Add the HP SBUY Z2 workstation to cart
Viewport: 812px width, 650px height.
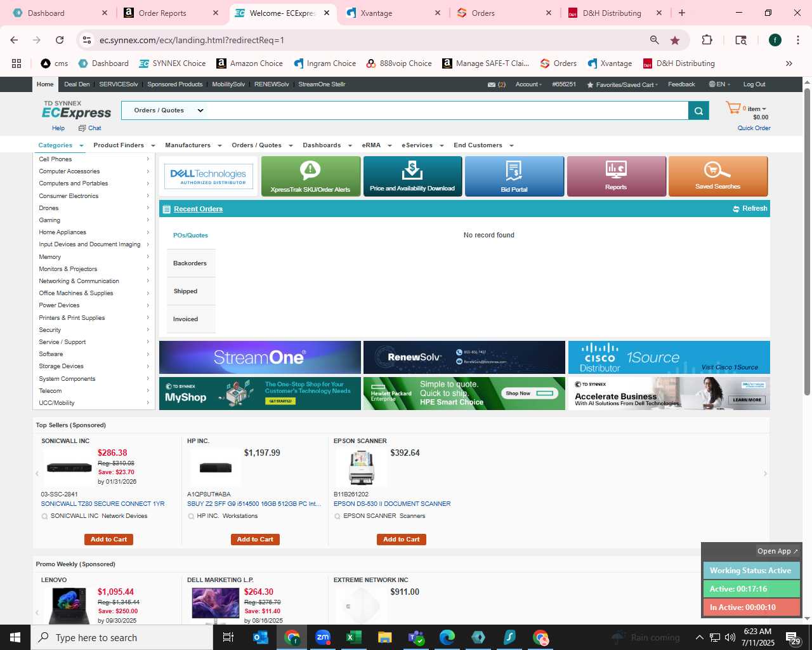255,540
